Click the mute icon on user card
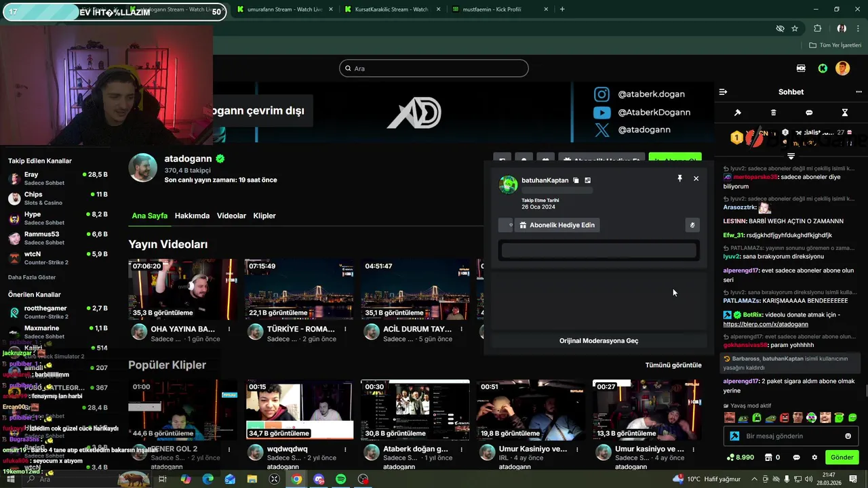Viewport: 868px width, 488px height. (x=692, y=225)
